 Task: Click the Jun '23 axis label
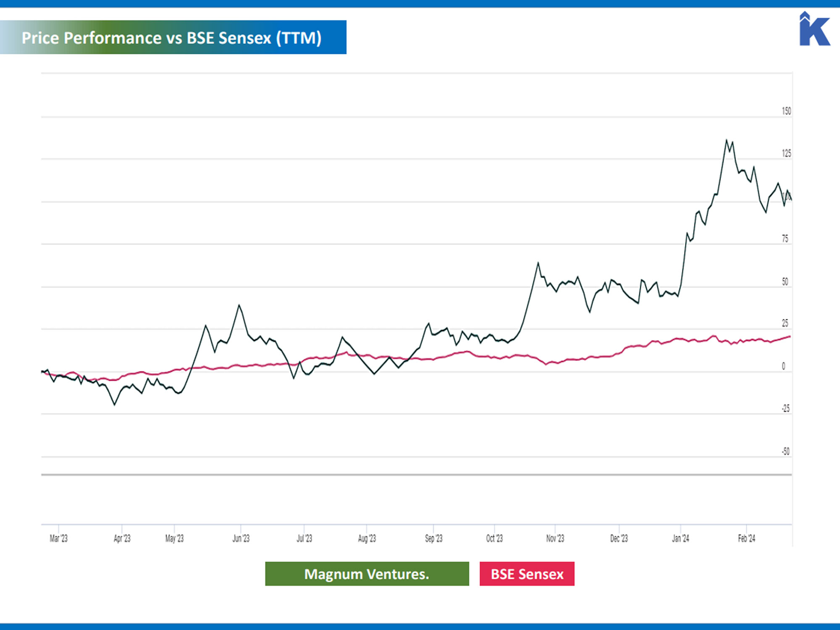241,538
